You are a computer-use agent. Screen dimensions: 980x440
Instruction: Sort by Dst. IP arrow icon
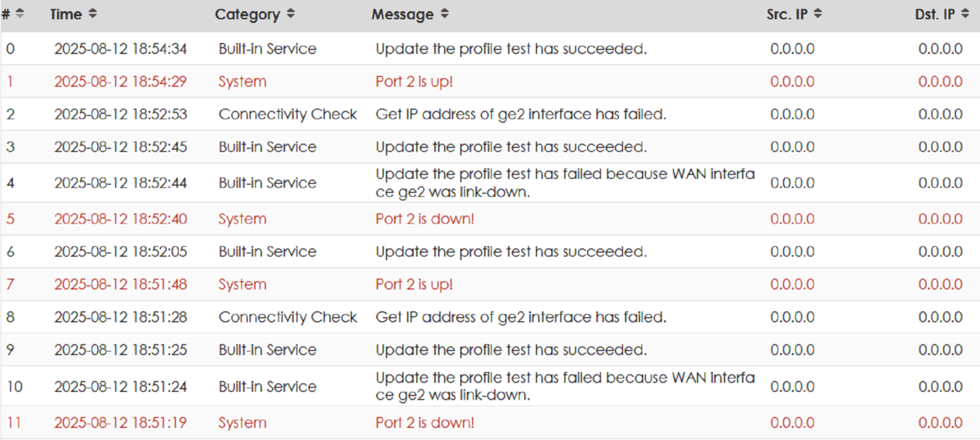point(965,14)
